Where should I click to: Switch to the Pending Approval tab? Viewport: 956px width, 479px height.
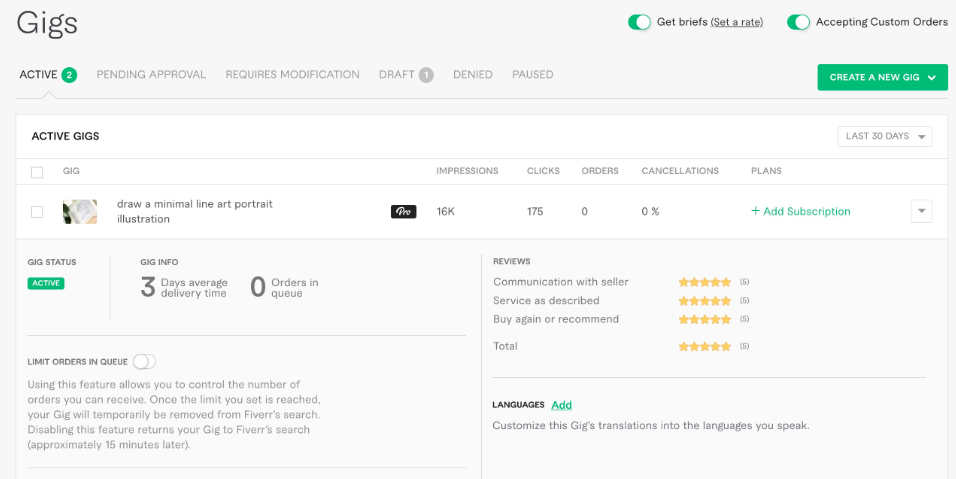tap(151, 74)
